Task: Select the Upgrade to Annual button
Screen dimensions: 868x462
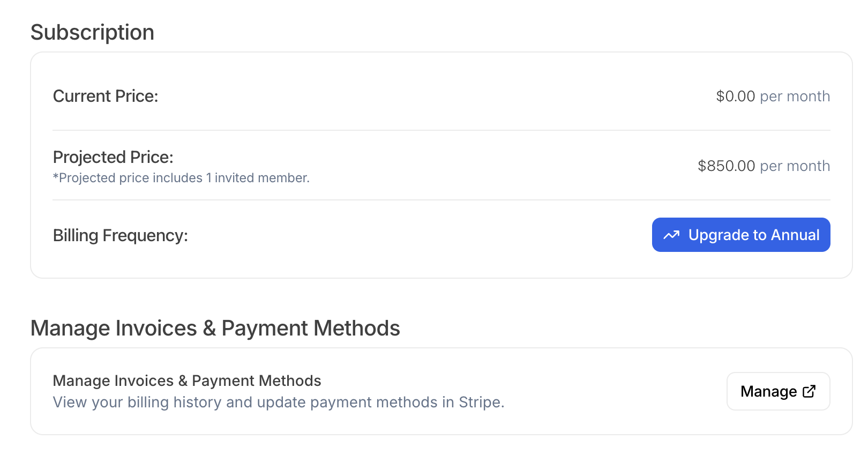Action: click(x=740, y=235)
